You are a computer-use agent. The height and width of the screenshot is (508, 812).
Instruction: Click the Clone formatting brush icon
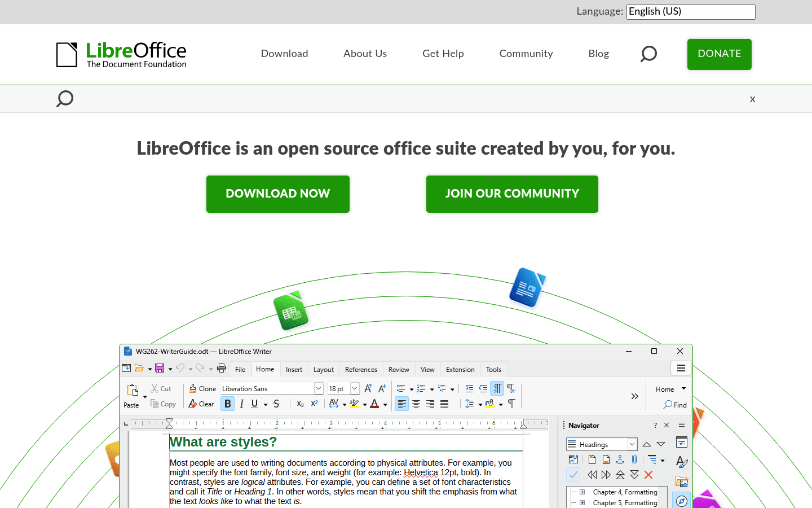[193, 388]
